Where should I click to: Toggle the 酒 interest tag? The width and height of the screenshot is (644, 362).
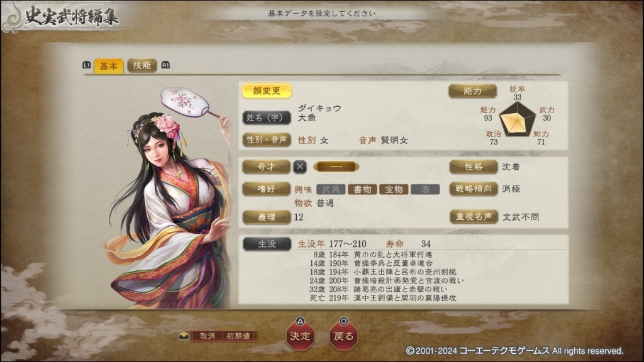pyautogui.click(x=425, y=189)
